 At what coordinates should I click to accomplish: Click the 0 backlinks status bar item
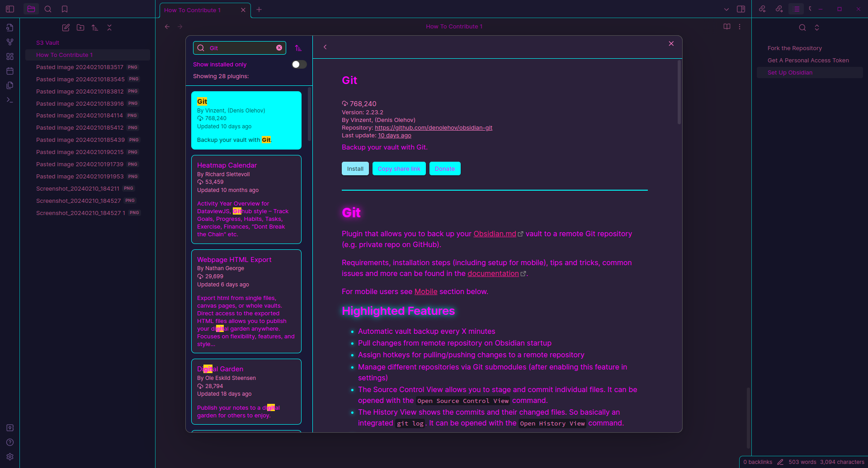pyautogui.click(x=758, y=462)
